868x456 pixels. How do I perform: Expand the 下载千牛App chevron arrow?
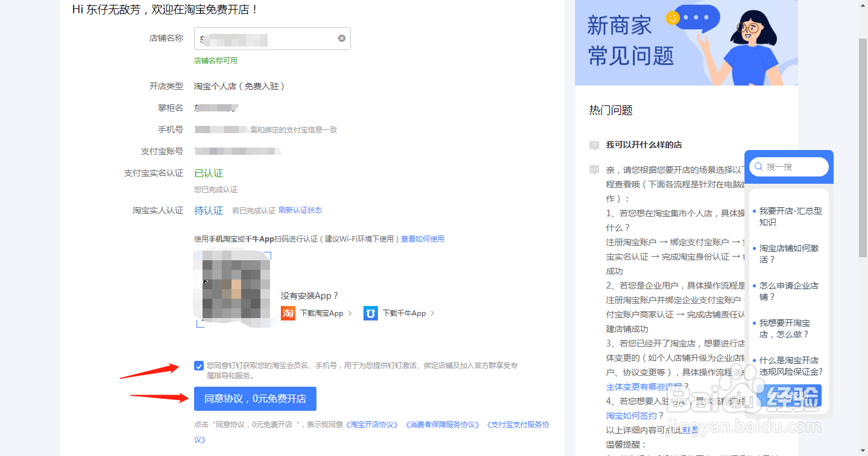click(x=432, y=313)
